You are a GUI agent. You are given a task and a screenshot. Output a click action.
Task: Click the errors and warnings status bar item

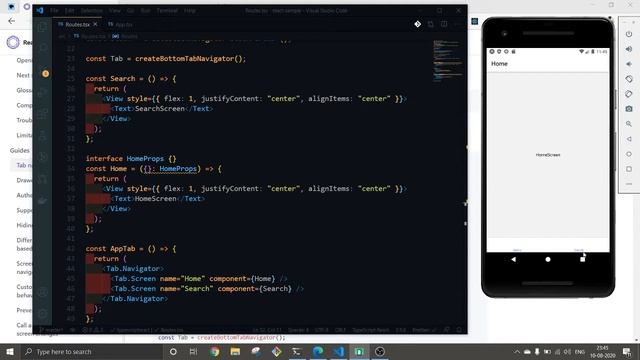[92, 330]
